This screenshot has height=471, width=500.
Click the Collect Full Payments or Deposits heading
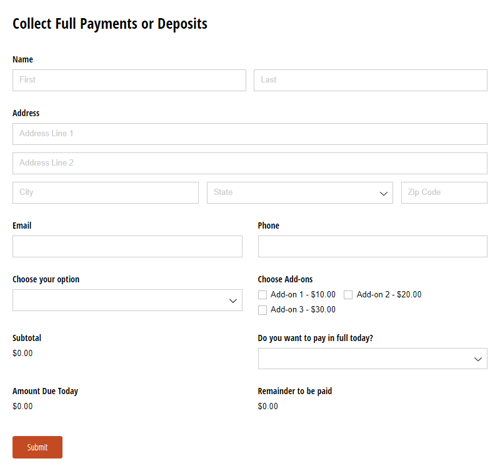click(110, 24)
